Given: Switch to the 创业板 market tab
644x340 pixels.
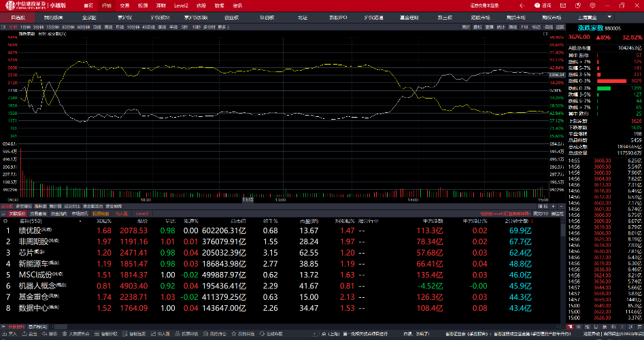Looking at the screenshot, I should [232, 16].
